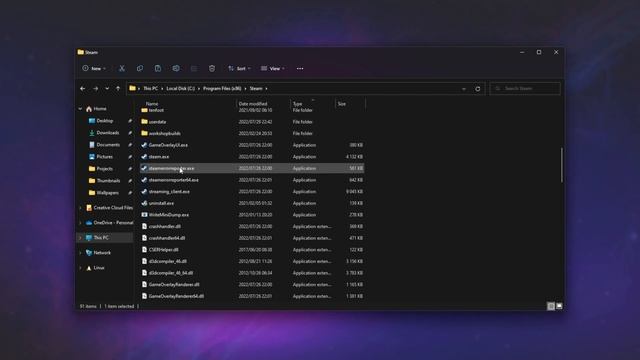The height and width of the screenshot is (360, 640).
Task: Click the OneDrive cloud icon in sidebar
Action: tap(89, 223)
